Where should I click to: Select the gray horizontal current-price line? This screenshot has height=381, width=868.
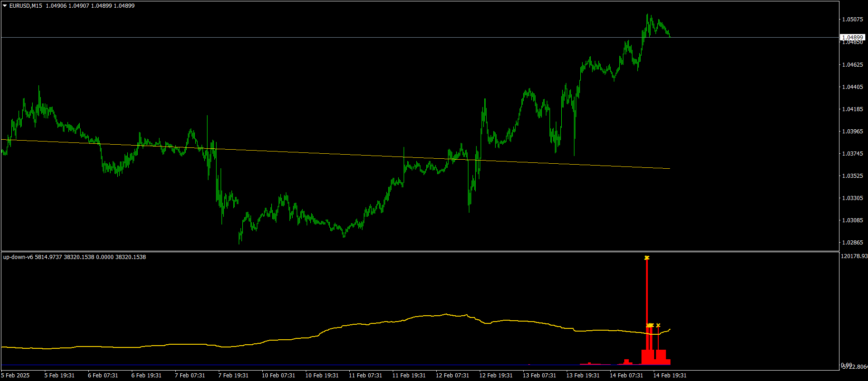[420, 37]
